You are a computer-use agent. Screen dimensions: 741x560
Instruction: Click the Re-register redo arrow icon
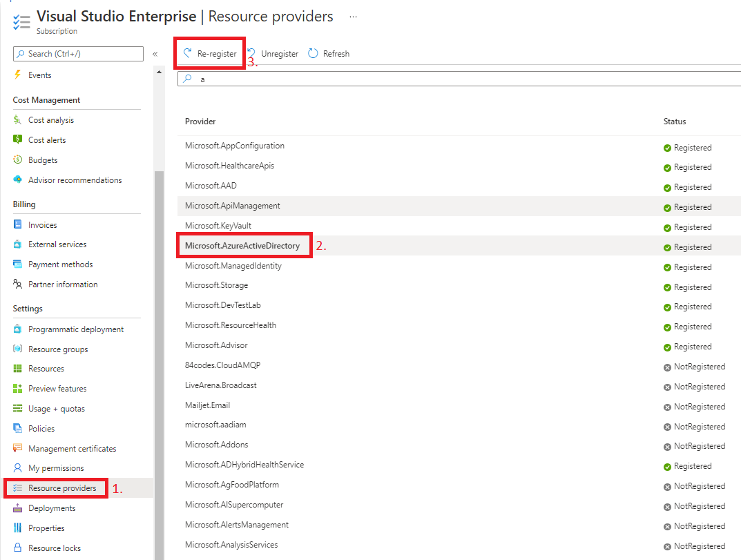(188, 53)
